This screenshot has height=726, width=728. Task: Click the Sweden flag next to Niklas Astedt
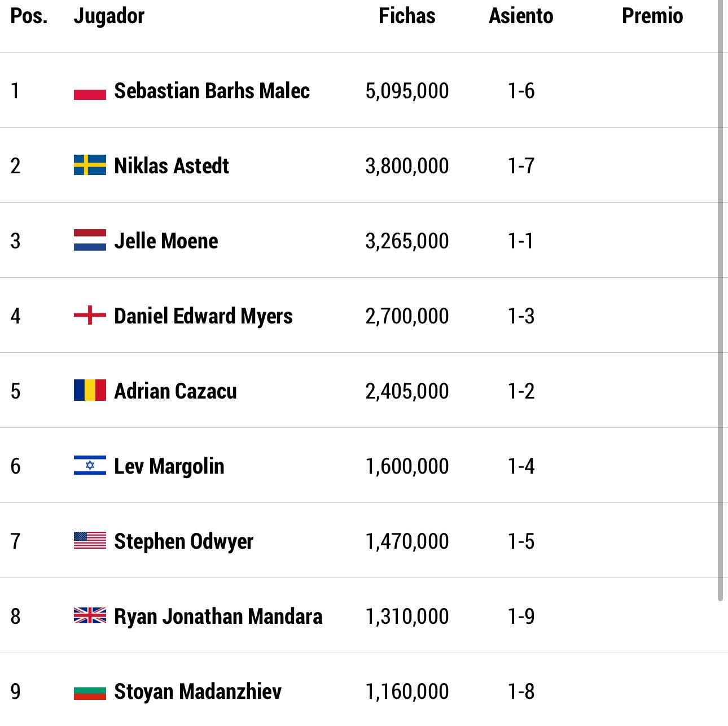coord(90,165)
